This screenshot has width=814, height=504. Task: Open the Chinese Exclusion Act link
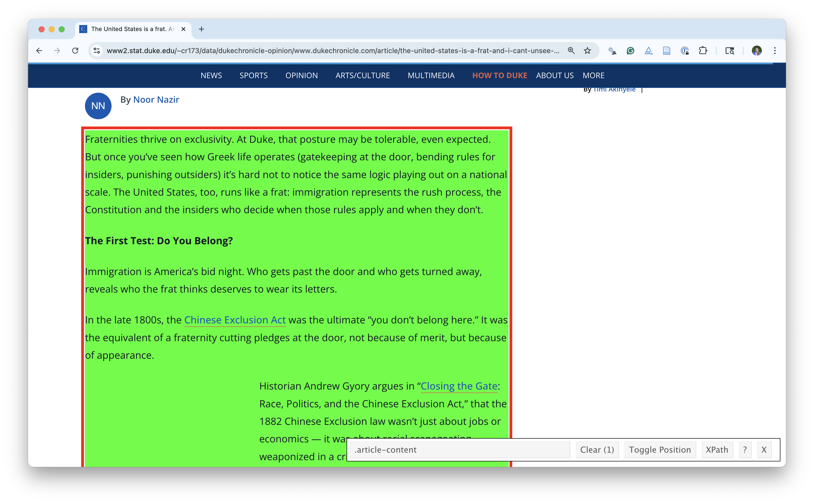pyautogui.click(x=235, y=320)
